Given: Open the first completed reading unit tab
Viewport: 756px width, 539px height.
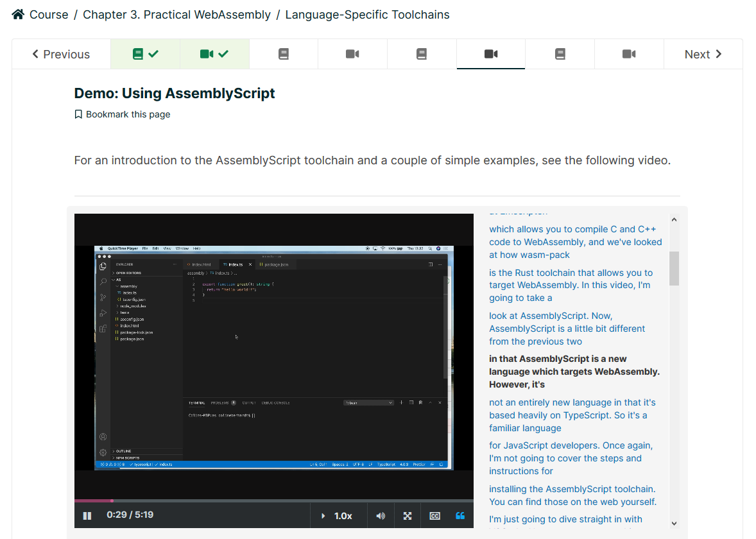Looking at the screenshot, I should (145, 54).
